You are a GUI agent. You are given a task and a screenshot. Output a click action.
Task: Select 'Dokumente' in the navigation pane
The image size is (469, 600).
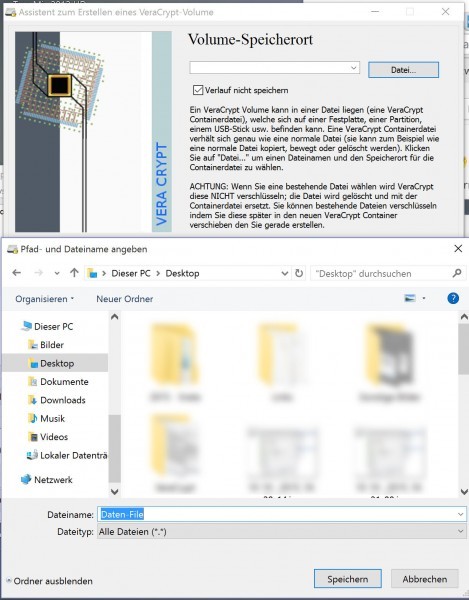tap(64, 382)
